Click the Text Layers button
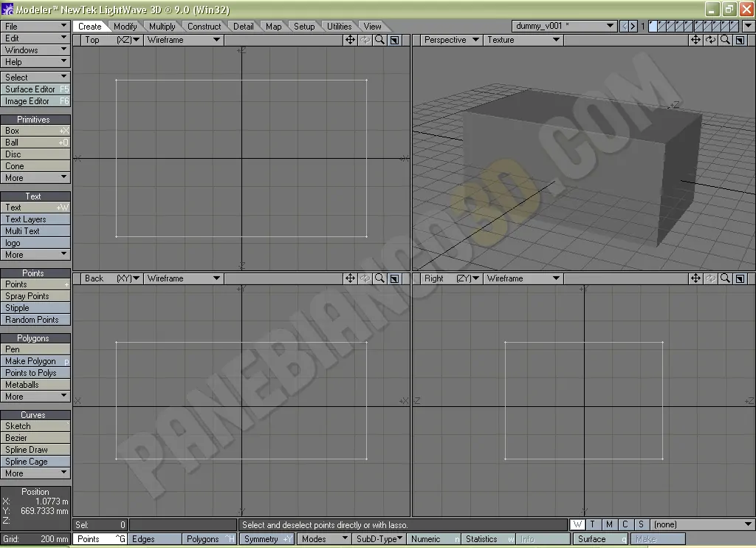The image size is (756, 548). (x=35, y=219)
